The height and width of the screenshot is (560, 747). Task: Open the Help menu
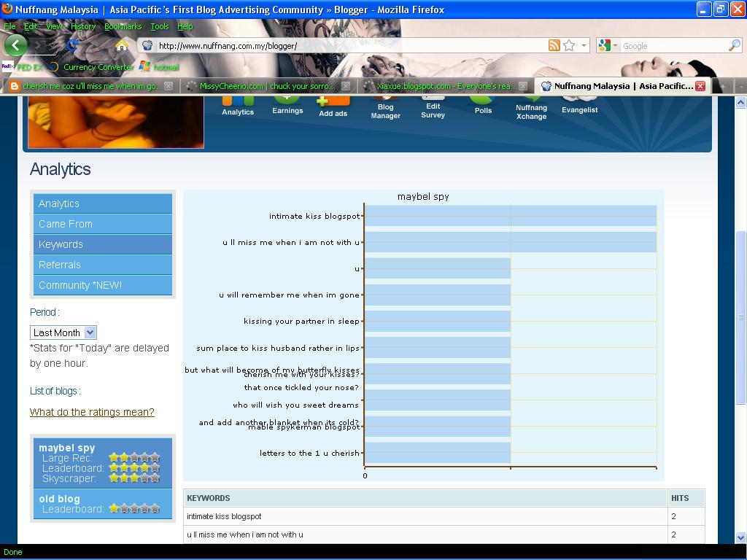(185, 26)
